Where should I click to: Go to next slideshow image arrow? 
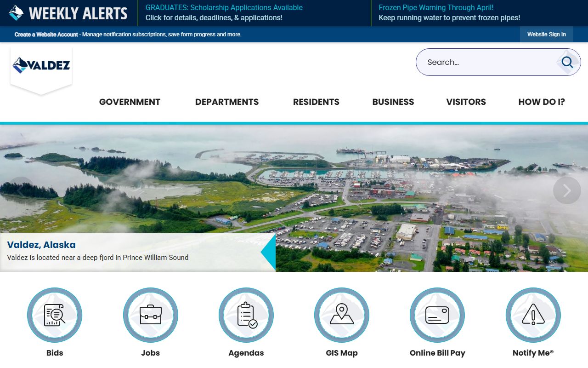tap(567, 190)
